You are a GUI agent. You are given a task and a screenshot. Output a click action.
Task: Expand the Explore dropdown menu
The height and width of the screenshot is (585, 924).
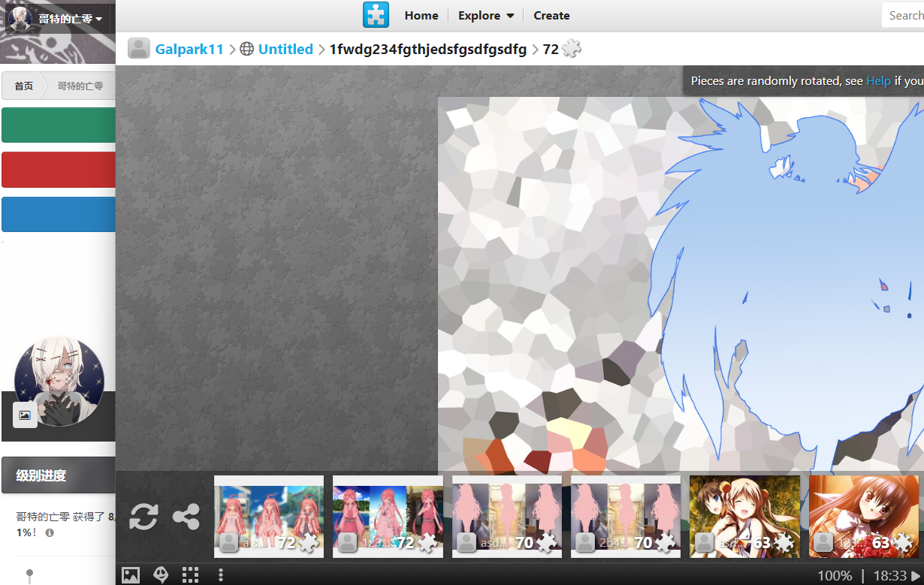pyautogui.click(x=486, y=15)
